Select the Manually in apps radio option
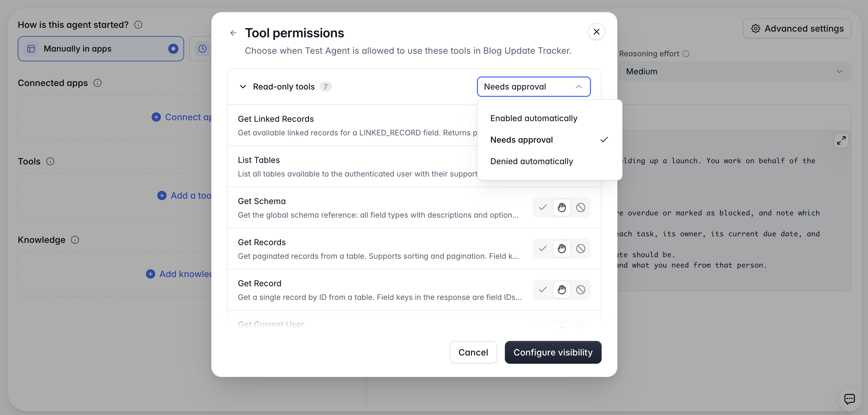This screenshot has width=868, height=415. coord(101,49)
